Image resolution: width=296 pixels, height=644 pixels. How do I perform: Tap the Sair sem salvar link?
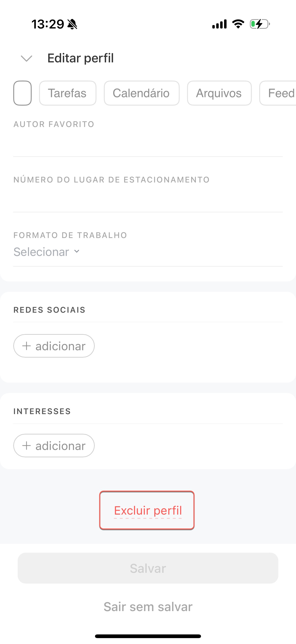[148, 607]
